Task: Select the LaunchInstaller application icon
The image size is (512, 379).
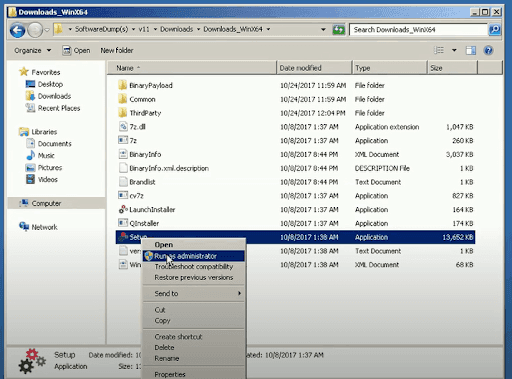Action: pyautogui.click(x=123, y=209)
